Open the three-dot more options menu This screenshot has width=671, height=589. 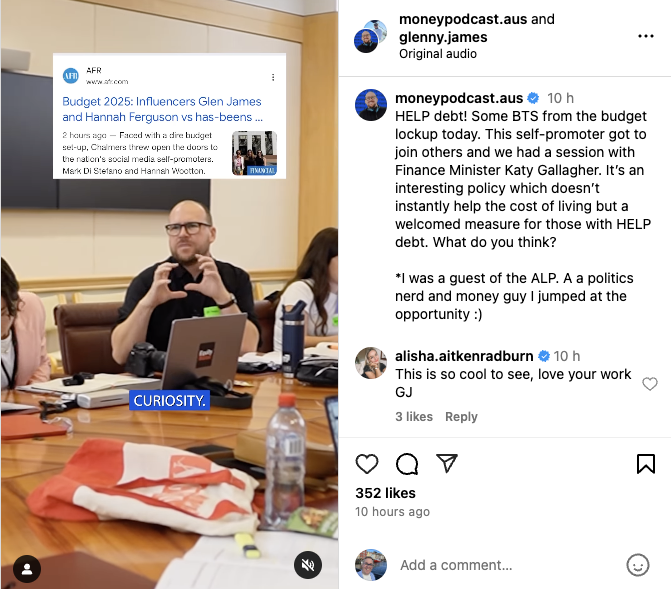646,36
